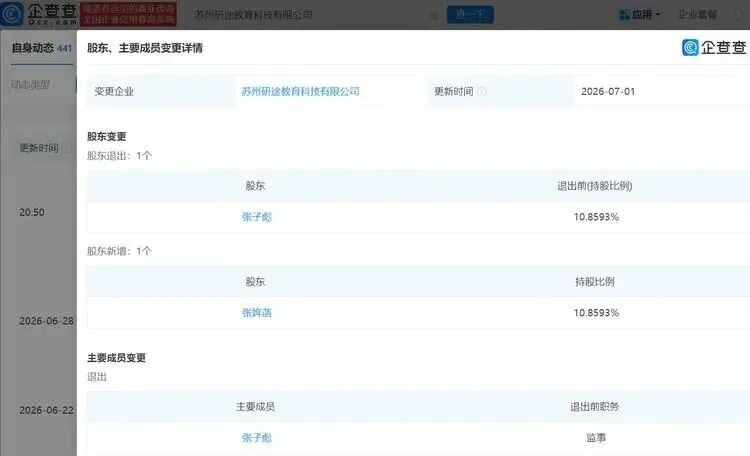Click the 股东退出：1个 label

point(119,156)
